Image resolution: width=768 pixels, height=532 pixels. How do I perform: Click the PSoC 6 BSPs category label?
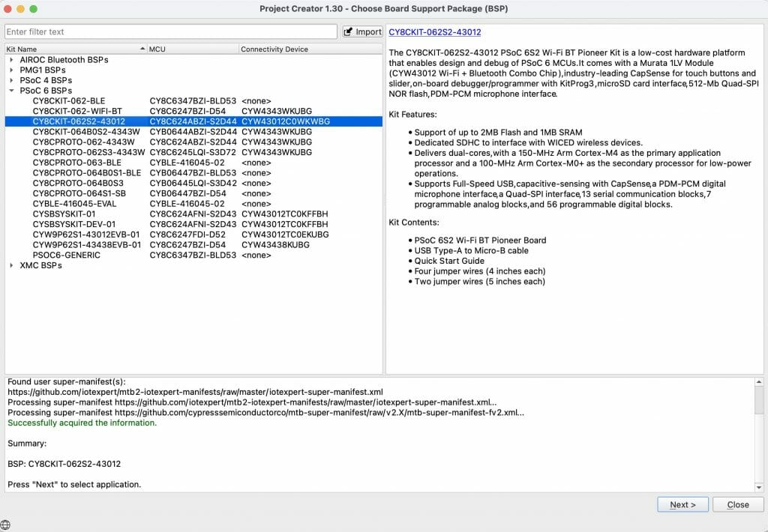pyautogui.click(x=46, y=91)
